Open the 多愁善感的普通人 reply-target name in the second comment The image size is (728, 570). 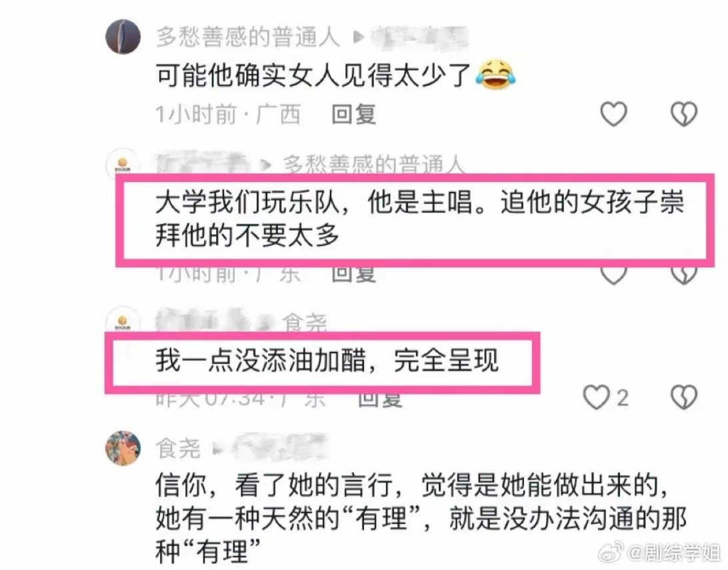(374, 164)
